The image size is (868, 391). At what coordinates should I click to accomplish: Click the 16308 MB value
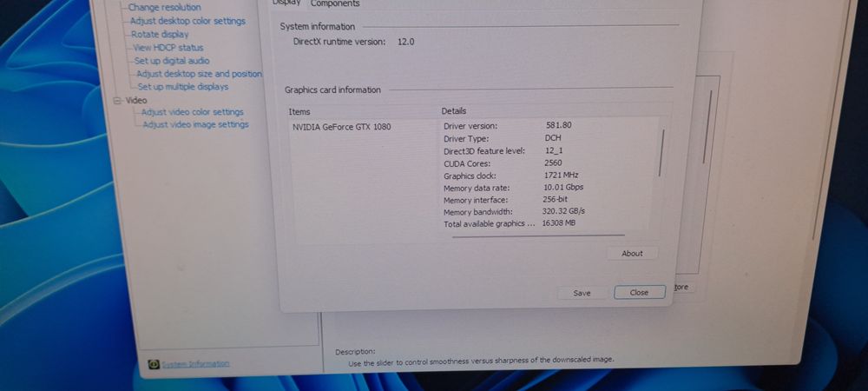559,223
